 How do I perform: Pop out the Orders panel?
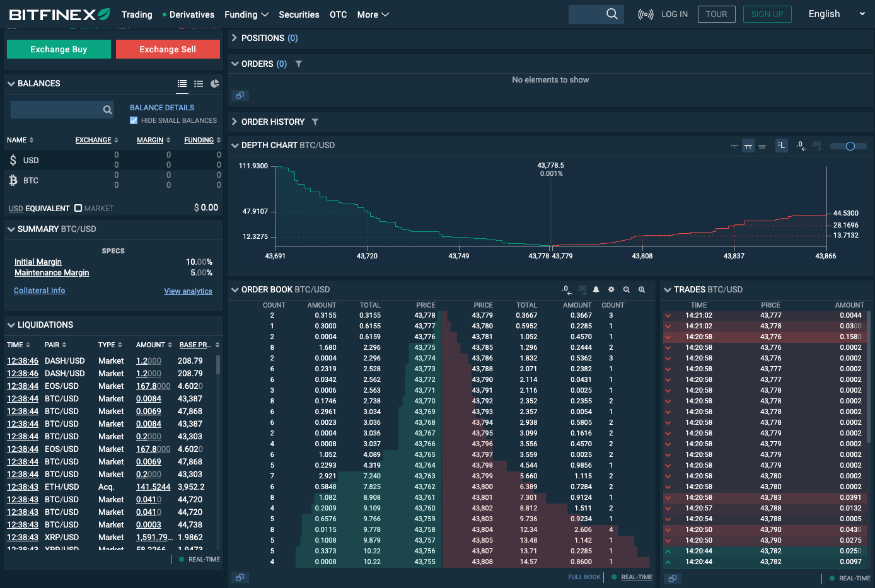click(240, 96)
